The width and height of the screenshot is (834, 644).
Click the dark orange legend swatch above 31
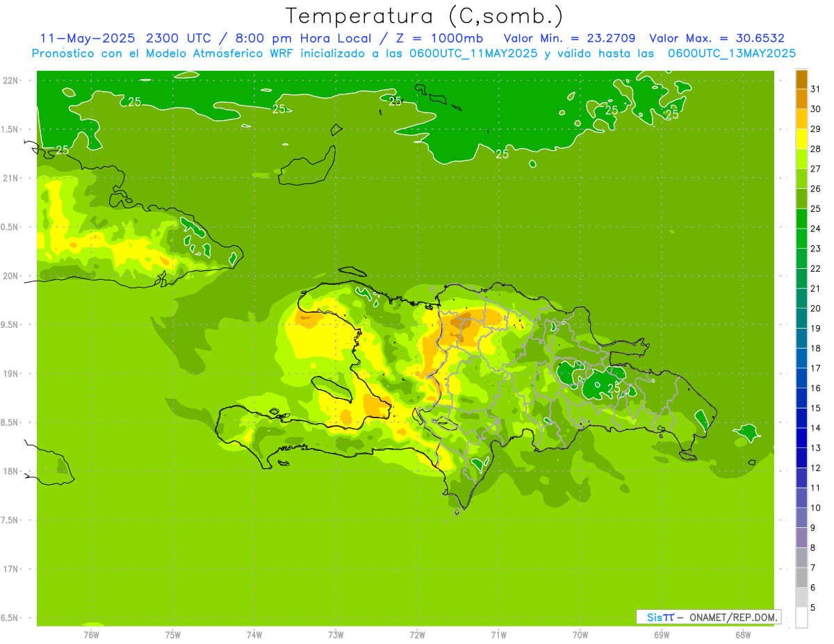[x=801, y=79]
